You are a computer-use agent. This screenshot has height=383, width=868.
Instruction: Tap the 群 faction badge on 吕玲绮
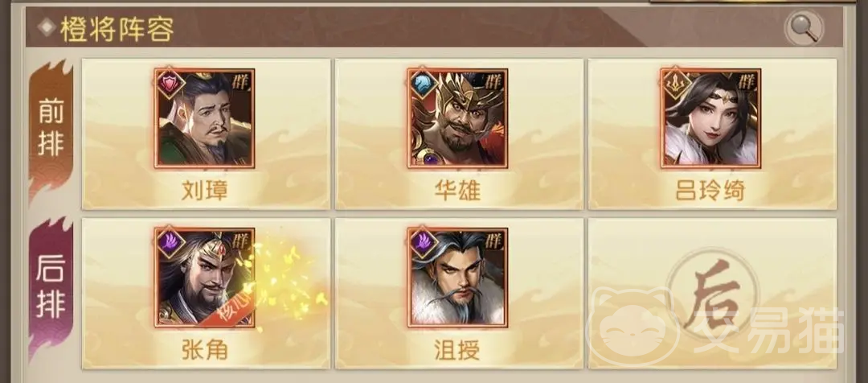click(x=747, y=81)
